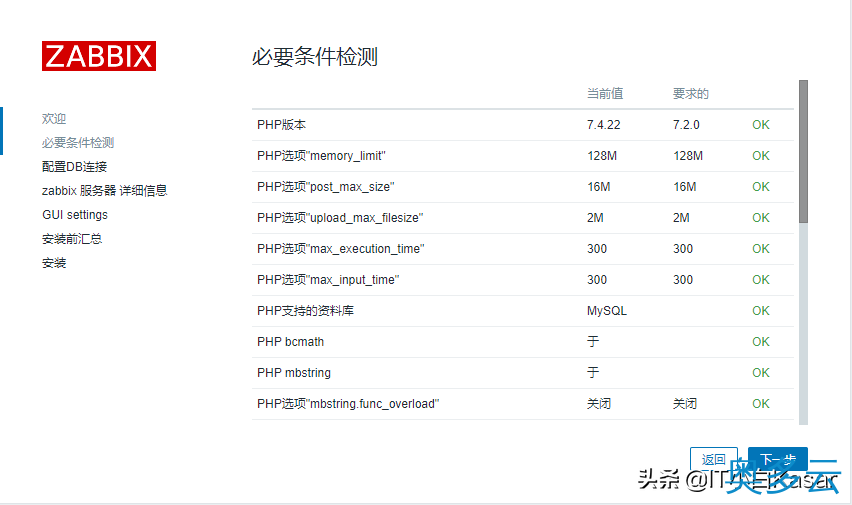
Task: Click the MySQL value
Action: point(606,310)
